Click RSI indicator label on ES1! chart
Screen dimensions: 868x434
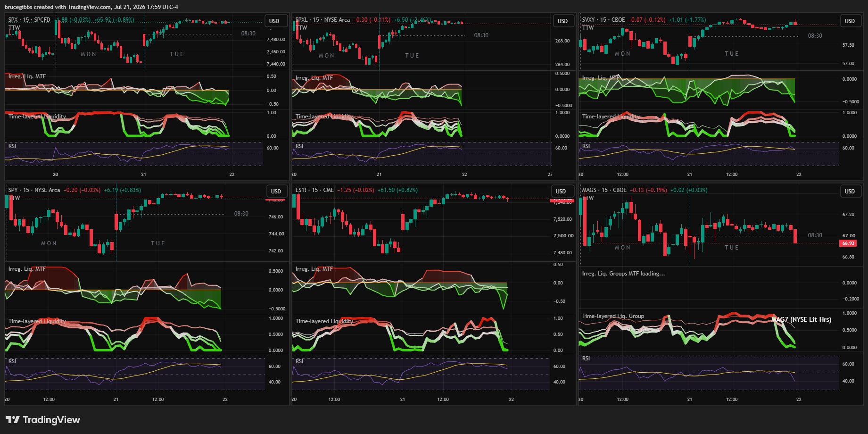coord(299,361)
